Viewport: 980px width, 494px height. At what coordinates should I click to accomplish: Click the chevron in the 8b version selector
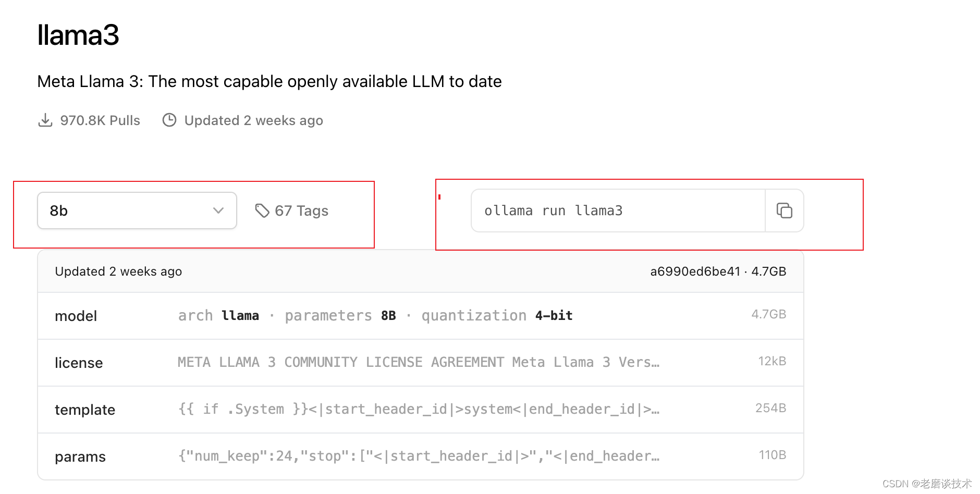tap(218, 211)
